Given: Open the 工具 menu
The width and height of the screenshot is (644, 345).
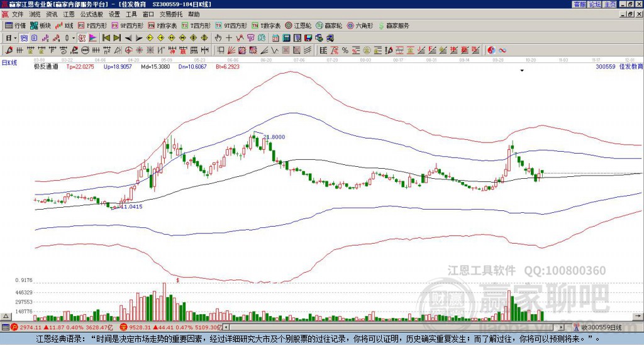Looking at the screenshot, I should point(131,14).
